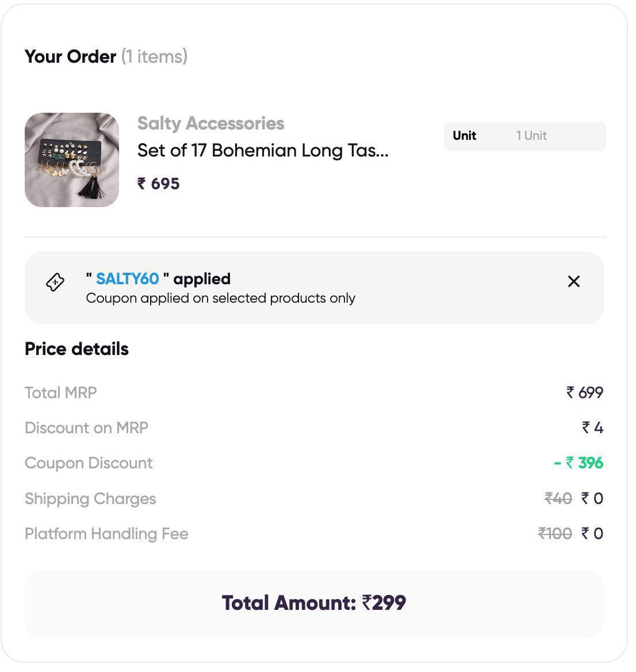Click the earrings product thumbnail

click(x=72, y=160)
